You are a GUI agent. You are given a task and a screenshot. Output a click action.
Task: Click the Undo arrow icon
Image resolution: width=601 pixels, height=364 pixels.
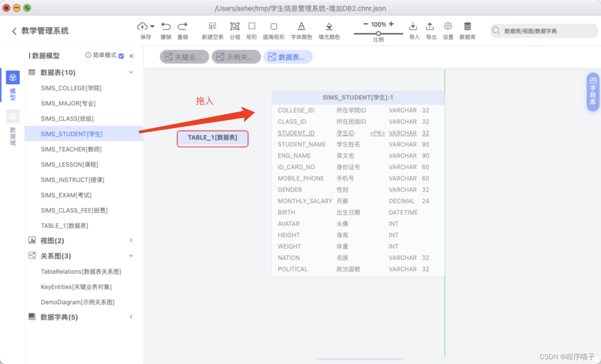click(166, 26)
